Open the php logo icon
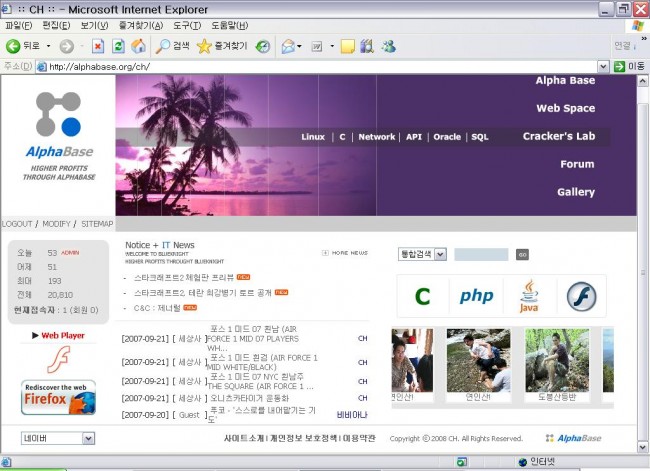Viewport: 650px width, 471px height. 476,296
